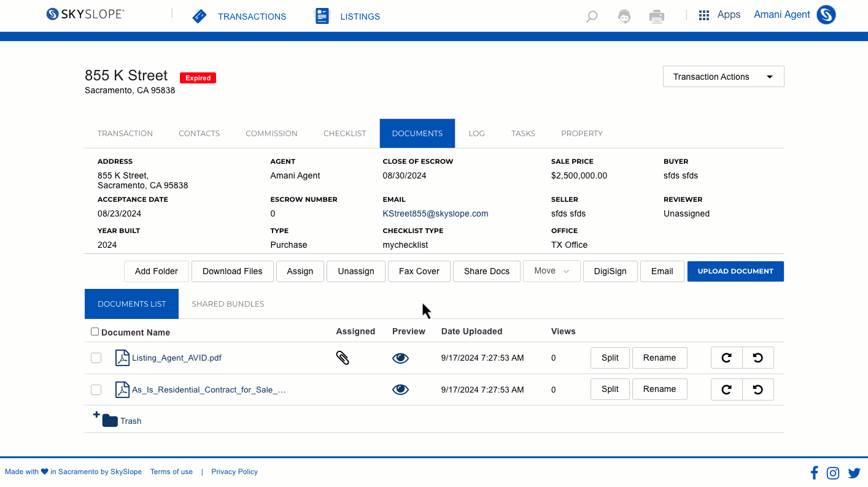The width and height of the screenshot is (868, 487).
Task: Split the As_Is_Residential_Contract document
Action: pos(610,389)
